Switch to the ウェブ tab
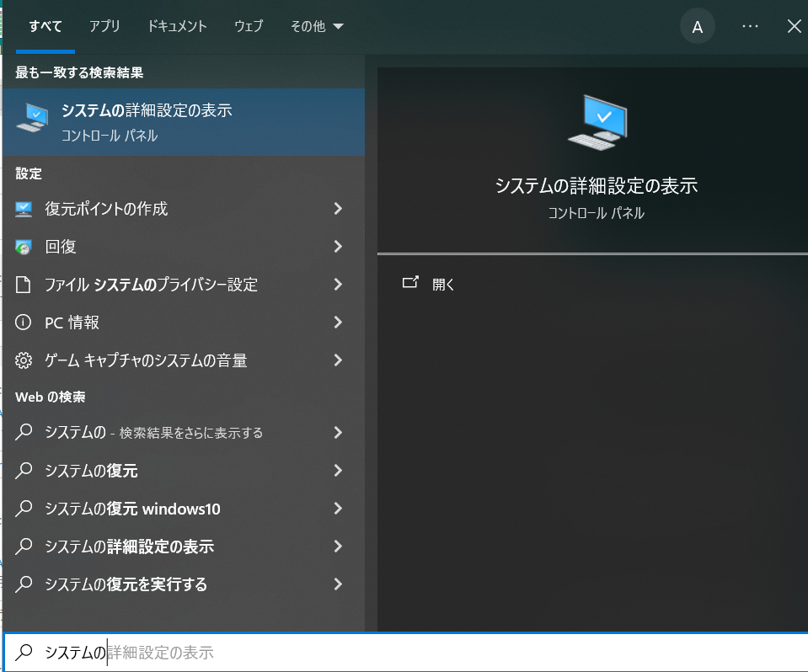This screenshot has width=808, height=672. pyautogui.click(x=249, y=26)
